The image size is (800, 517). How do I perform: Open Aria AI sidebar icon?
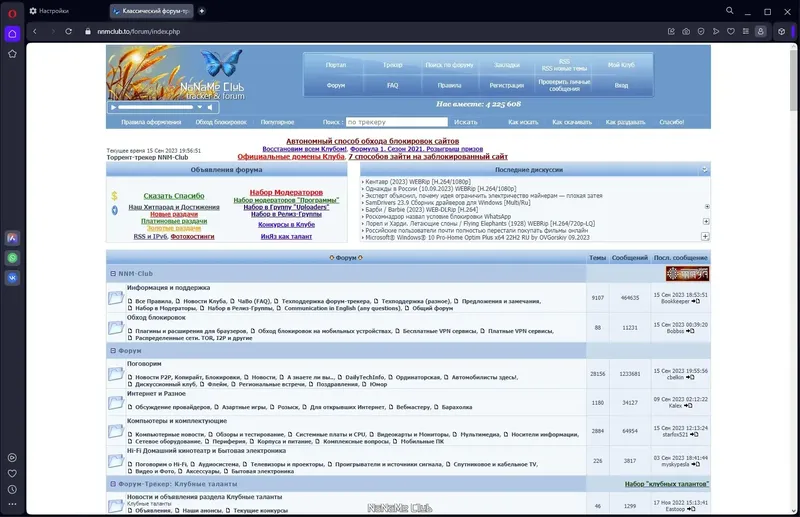click(12, 238)
